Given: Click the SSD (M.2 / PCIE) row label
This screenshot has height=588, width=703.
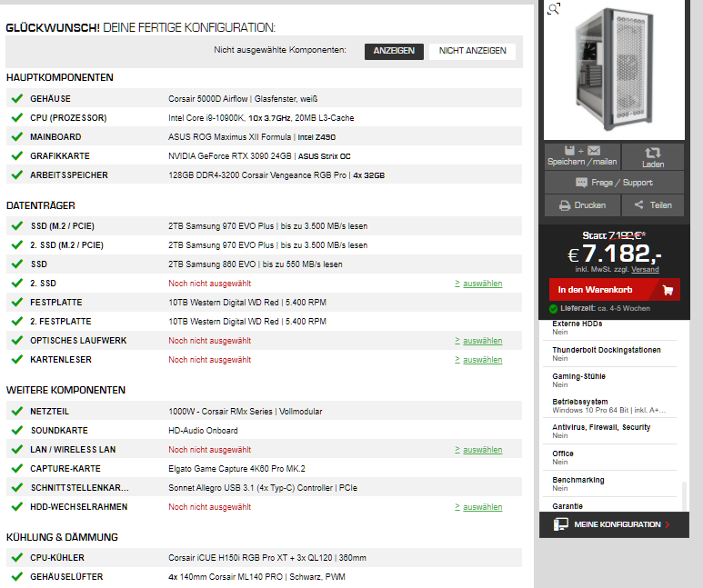Looking at the screenshot, I should (x=63, y=226).
